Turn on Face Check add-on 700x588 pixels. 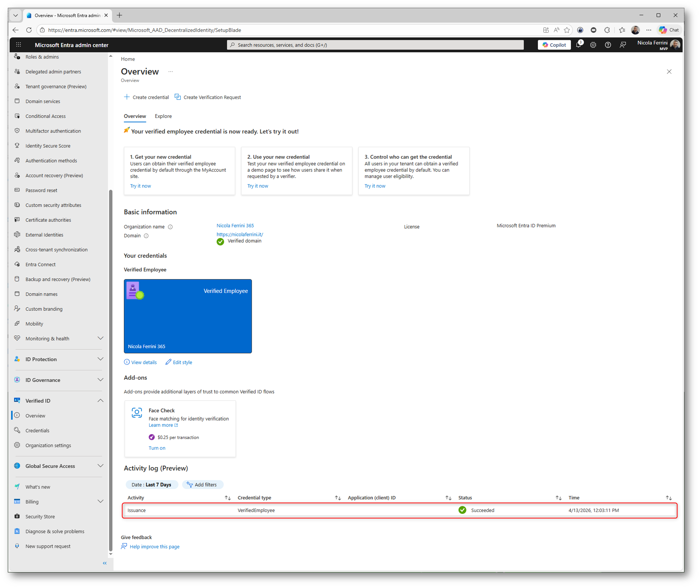click(x=157, y=448)
